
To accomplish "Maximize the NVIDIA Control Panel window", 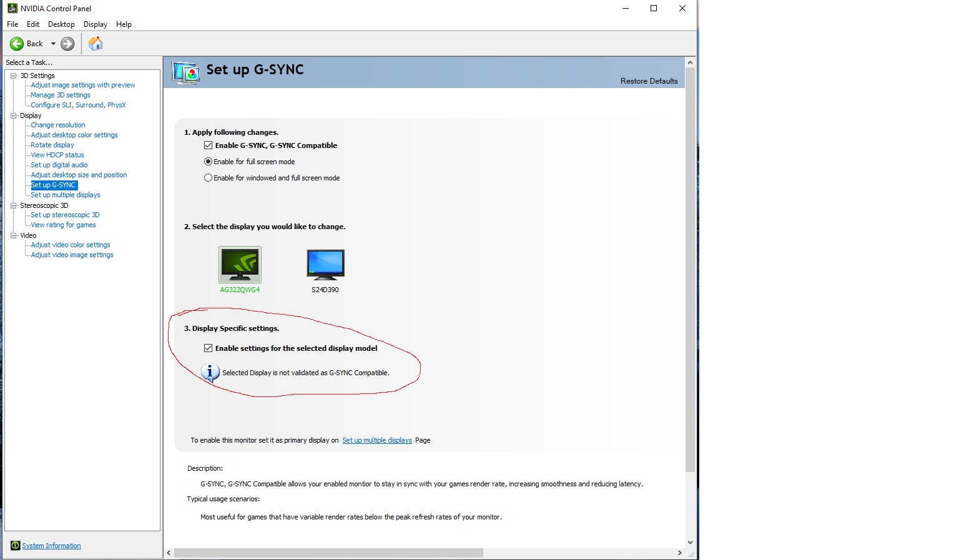I will 654,8.
